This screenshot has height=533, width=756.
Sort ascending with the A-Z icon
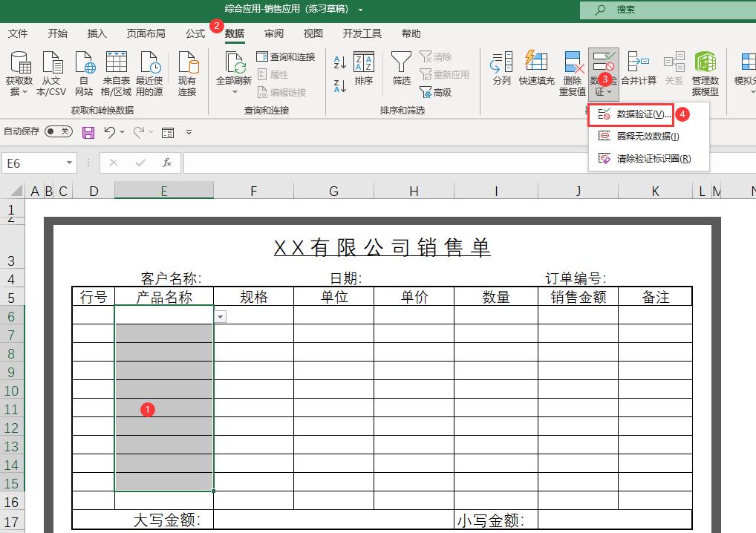[x=340, y=62]
